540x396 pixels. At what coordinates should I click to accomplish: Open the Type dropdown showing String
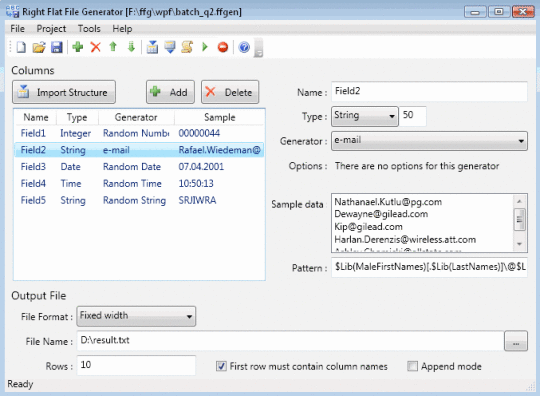(x=365, y=116)
